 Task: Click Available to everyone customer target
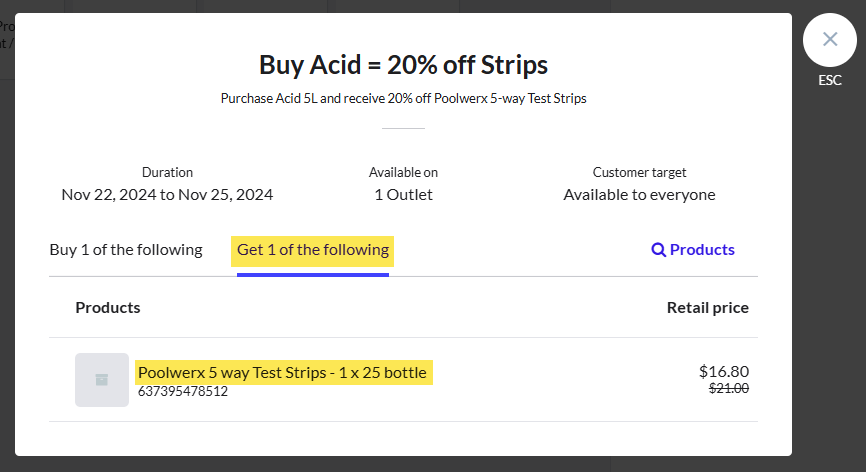(639, 194)
